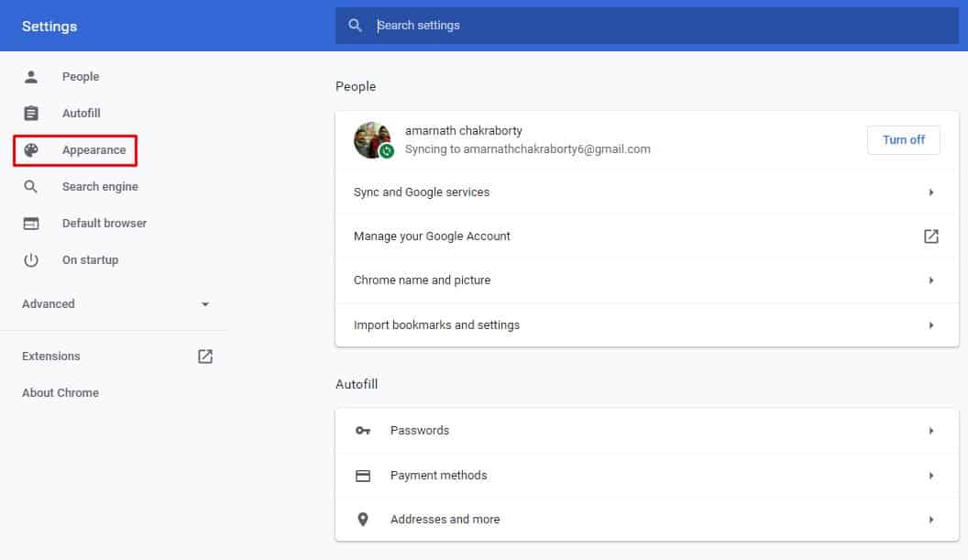968x560 pixels.
Task: Click the Appearance palette icon
Action: click(31, 150)
